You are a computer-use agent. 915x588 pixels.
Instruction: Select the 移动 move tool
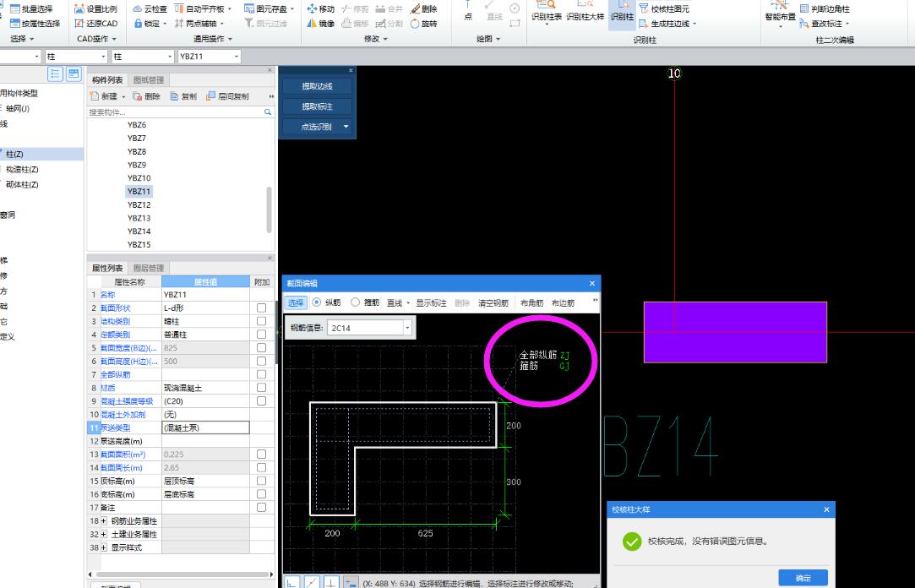(321, 8)
